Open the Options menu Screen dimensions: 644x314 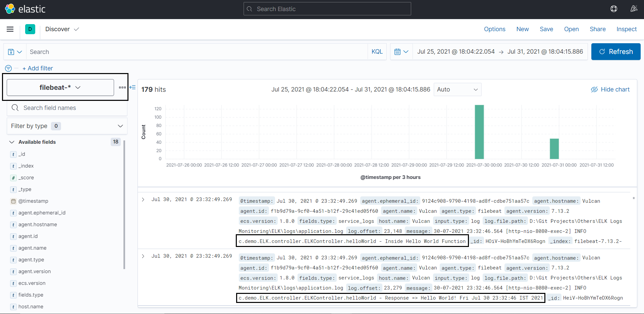(494, 29)
